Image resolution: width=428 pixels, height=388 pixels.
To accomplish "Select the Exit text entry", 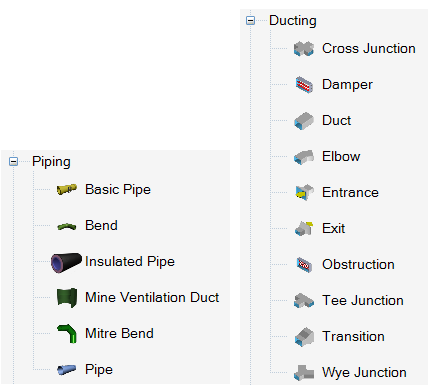I will 333,228.
